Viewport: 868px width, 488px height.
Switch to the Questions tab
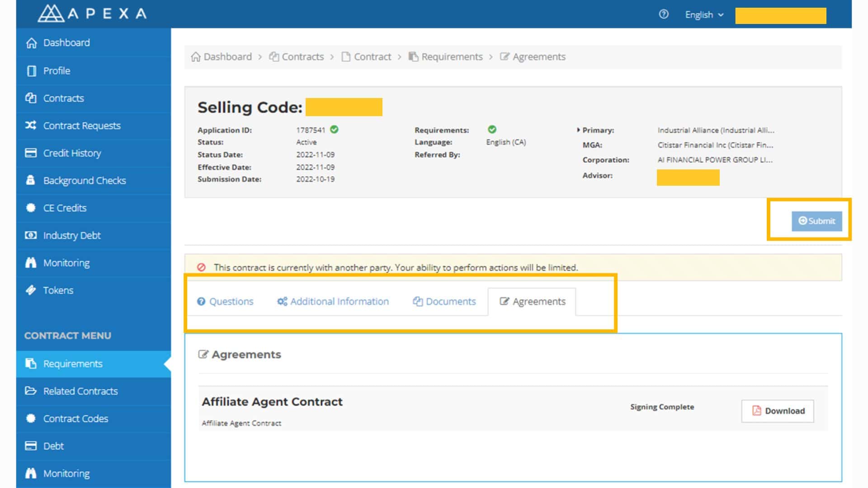pyautogui.click(x=225, y=301)
